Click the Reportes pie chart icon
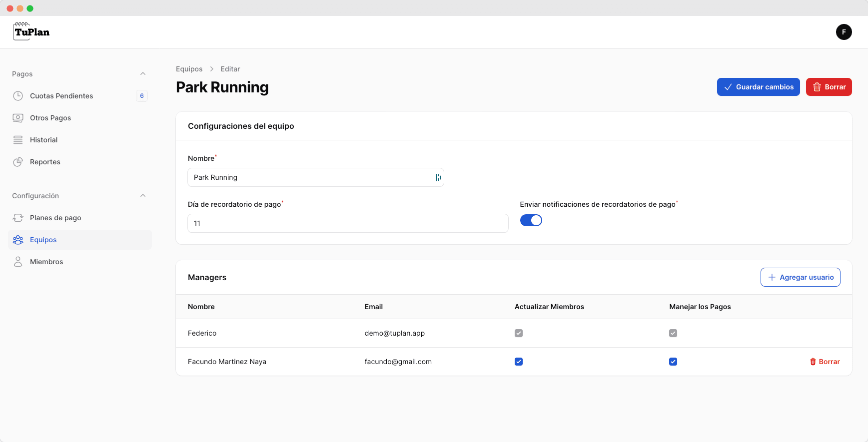 coord(18,162)
